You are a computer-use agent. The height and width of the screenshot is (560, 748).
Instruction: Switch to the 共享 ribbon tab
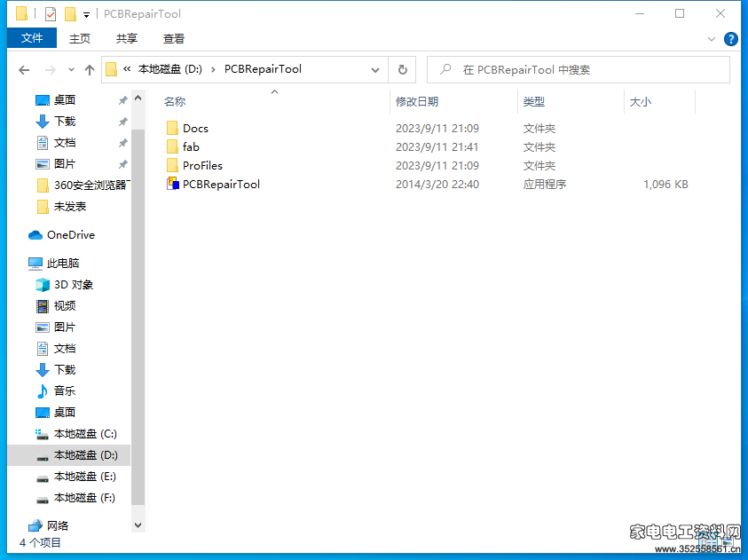126,39
